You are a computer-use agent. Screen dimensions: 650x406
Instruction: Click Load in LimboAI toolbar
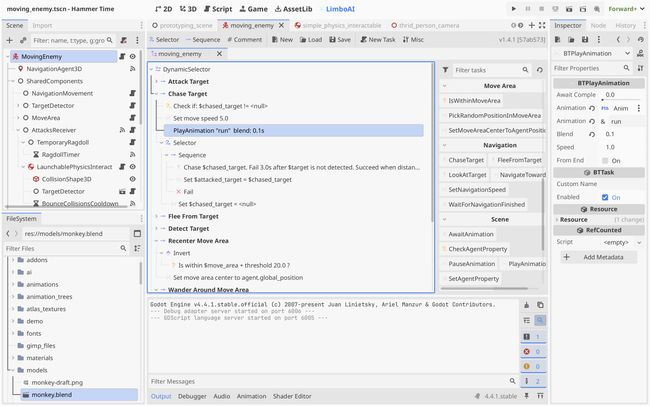(x=310, y=40)
